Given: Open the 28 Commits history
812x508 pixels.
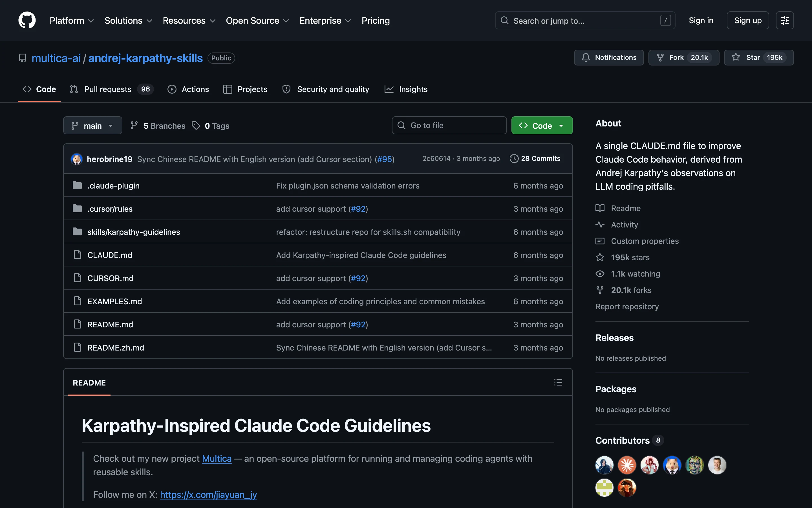Looking at the screenshot, I should [535, 159].
